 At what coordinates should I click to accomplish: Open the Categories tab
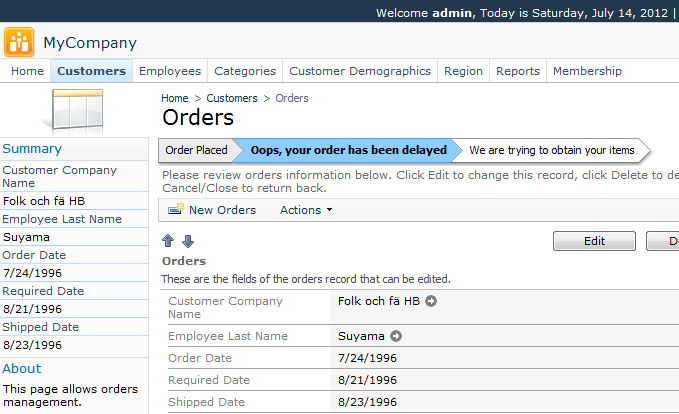(245, 71)
